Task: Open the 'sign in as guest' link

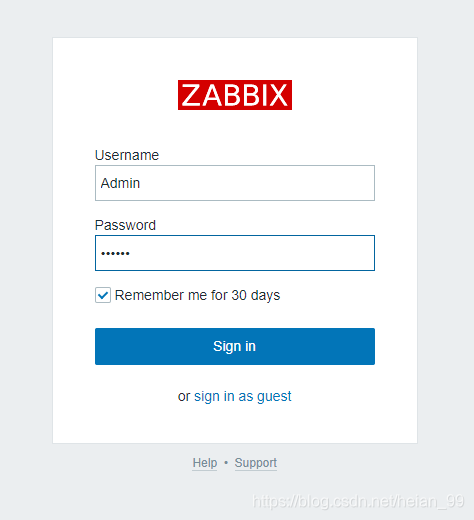Action: point(243,397)
